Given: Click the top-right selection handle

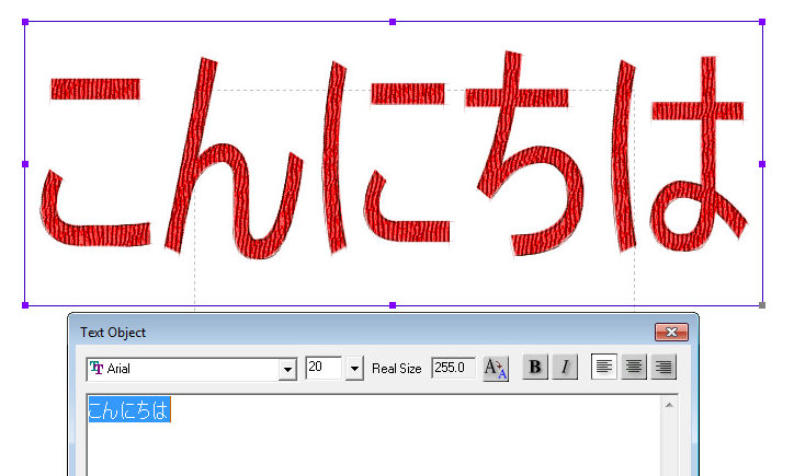Looking at the screenshot, I should pyautogui.click(x=762, y=22).
